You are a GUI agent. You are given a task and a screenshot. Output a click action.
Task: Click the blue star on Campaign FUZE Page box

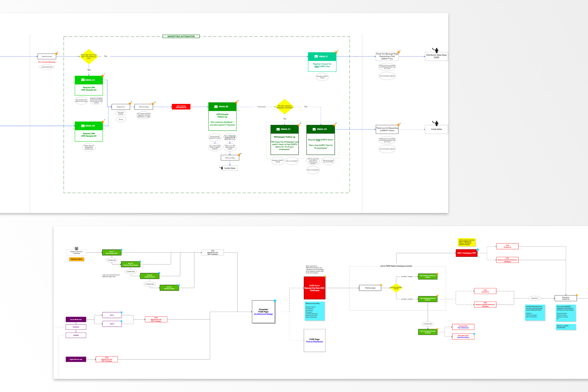tap(275, 301)
